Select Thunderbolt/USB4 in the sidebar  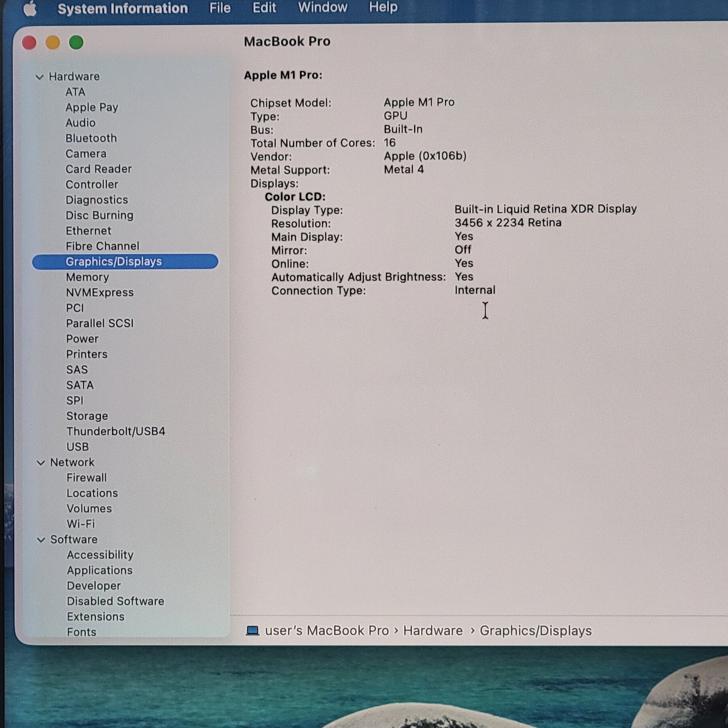pos(116,432)
